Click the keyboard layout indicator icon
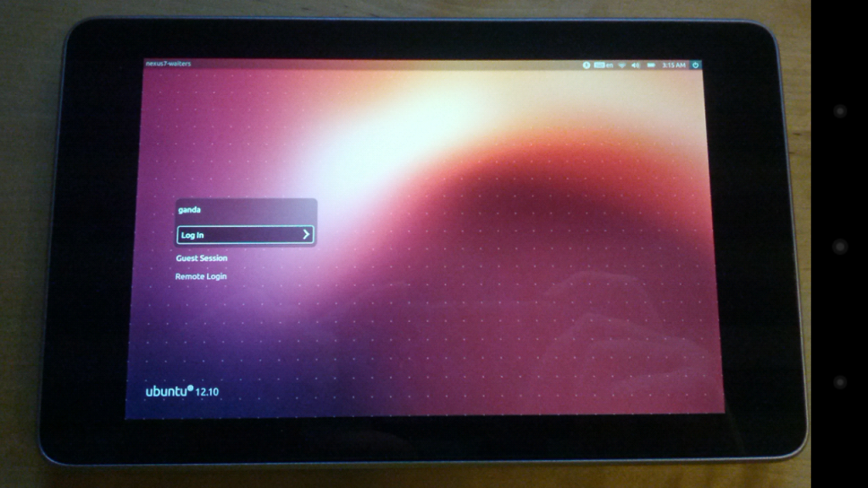 [599, 64]
